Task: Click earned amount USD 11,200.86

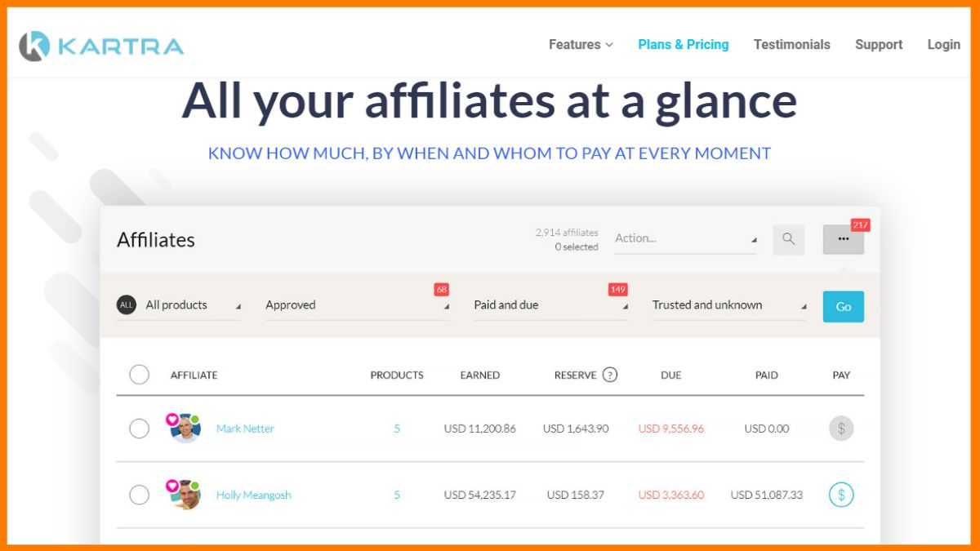Action: pyautogui.click(x=480, y=429)
